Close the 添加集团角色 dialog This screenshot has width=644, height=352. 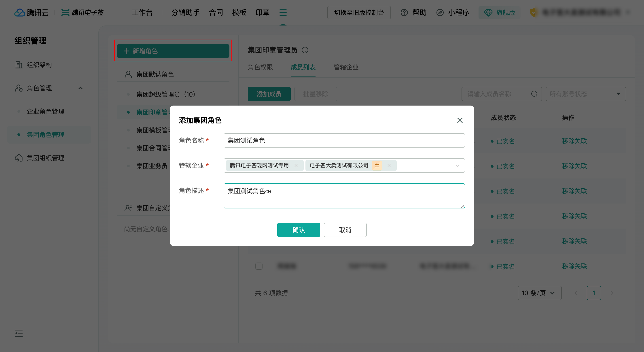point(460,120)
